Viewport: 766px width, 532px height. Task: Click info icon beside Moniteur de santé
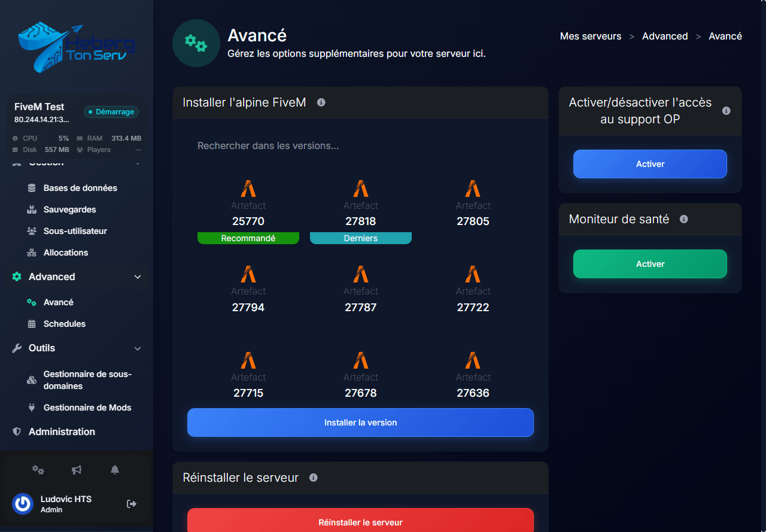(x=683, y=219)
